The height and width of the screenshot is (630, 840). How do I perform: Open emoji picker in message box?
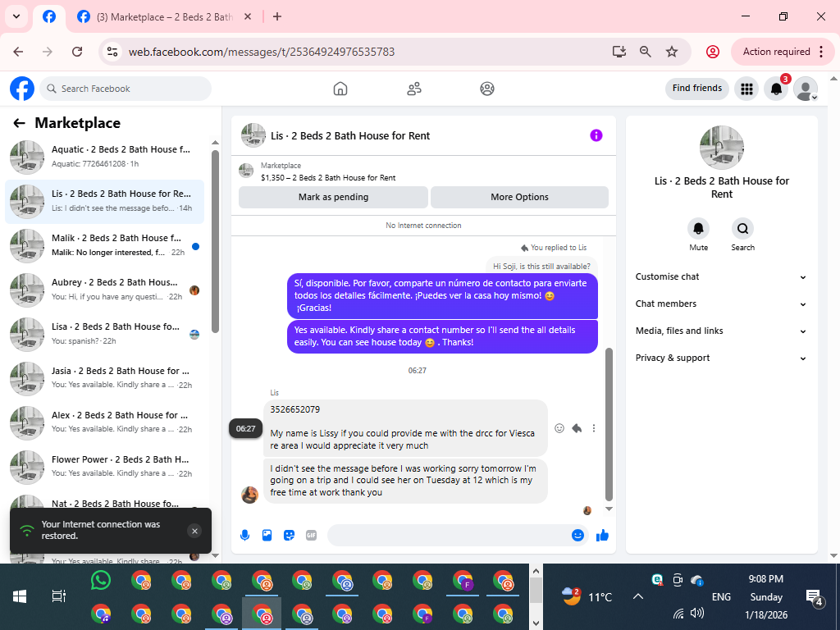coord(577,535)
